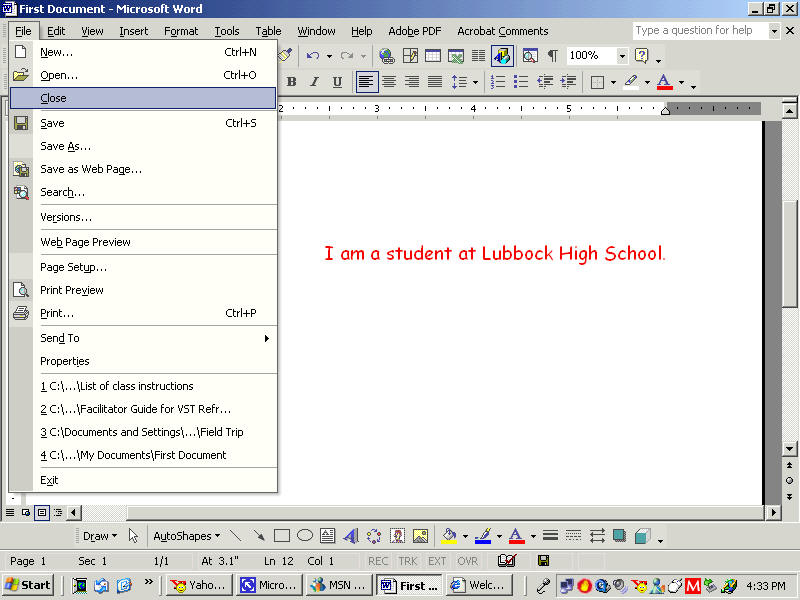Viewport: 800px width, 600px height.
Task: Open Undo history dropdown arrow
Action: (x=330, y=56)
